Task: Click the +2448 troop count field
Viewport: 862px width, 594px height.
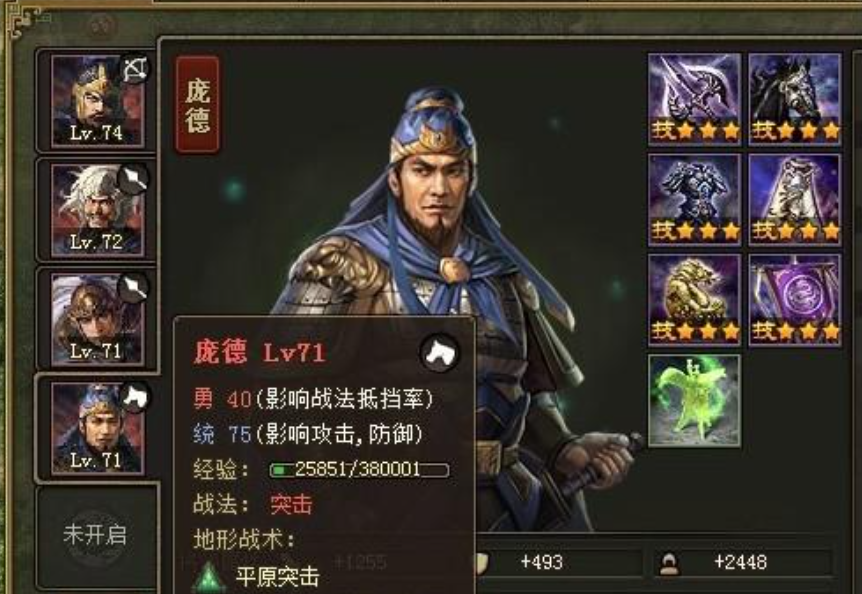Action: click(742, 562)
